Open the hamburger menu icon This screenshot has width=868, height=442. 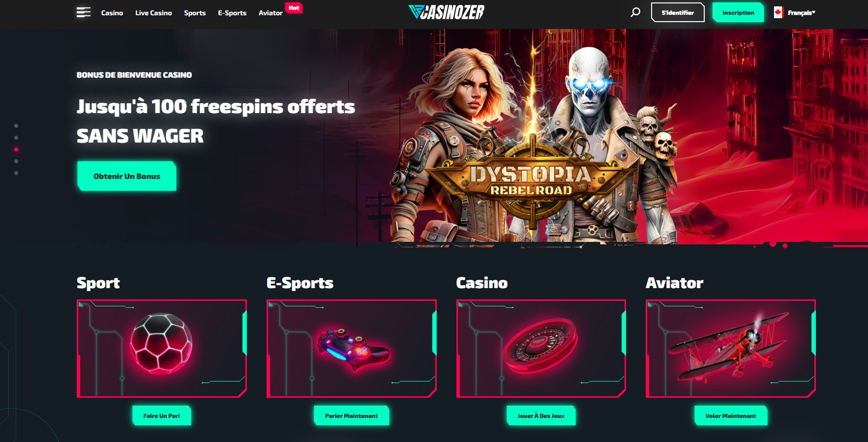pyautogui.click(x=84, y=12)
